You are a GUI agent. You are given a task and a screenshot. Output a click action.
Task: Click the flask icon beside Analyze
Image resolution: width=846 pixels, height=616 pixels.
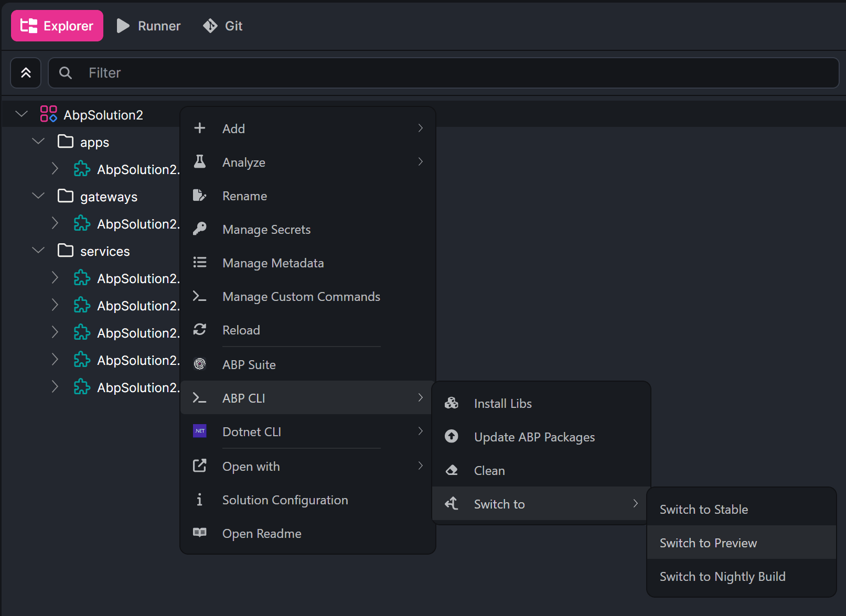pyautogui.click(x=200, y=161)
